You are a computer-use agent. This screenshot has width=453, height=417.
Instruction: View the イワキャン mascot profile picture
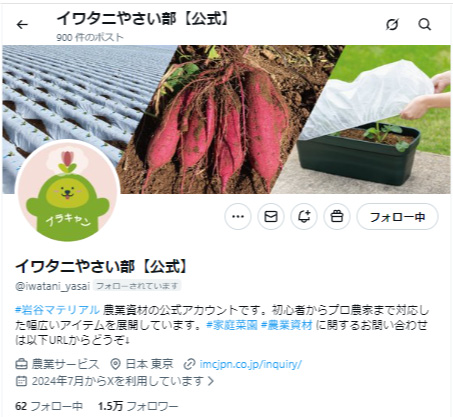click(x=68, y=191)
